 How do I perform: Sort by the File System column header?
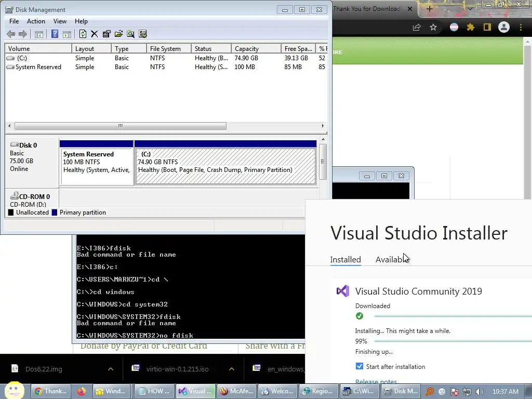coord(169,48)
